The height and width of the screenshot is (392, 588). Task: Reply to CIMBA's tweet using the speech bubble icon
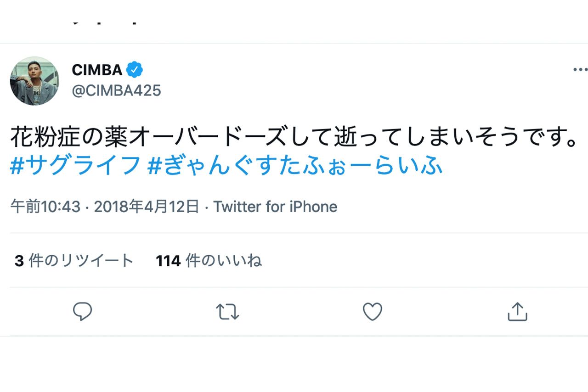(83, 312)
